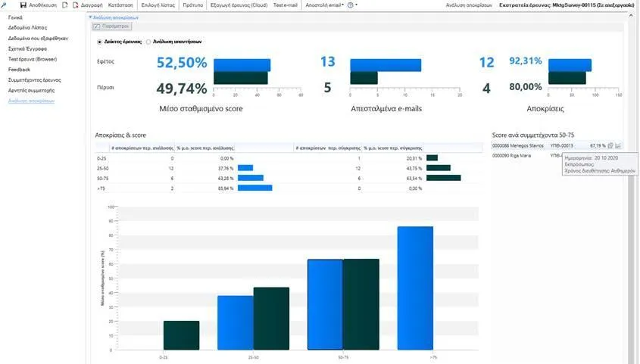Open Γενικά in the left sidebar
This screenshot has width=640, height=364.
coord(15,17)
